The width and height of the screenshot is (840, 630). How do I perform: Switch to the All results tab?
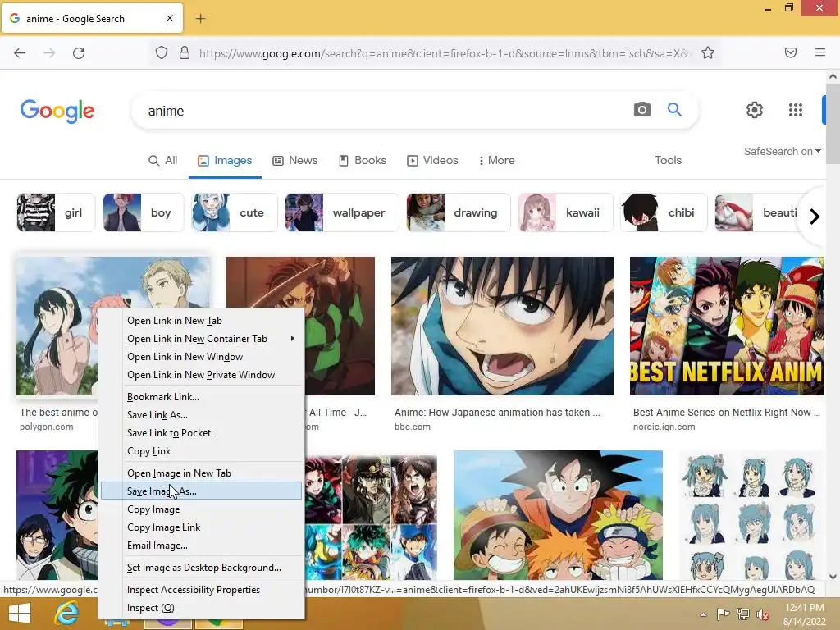163,160
